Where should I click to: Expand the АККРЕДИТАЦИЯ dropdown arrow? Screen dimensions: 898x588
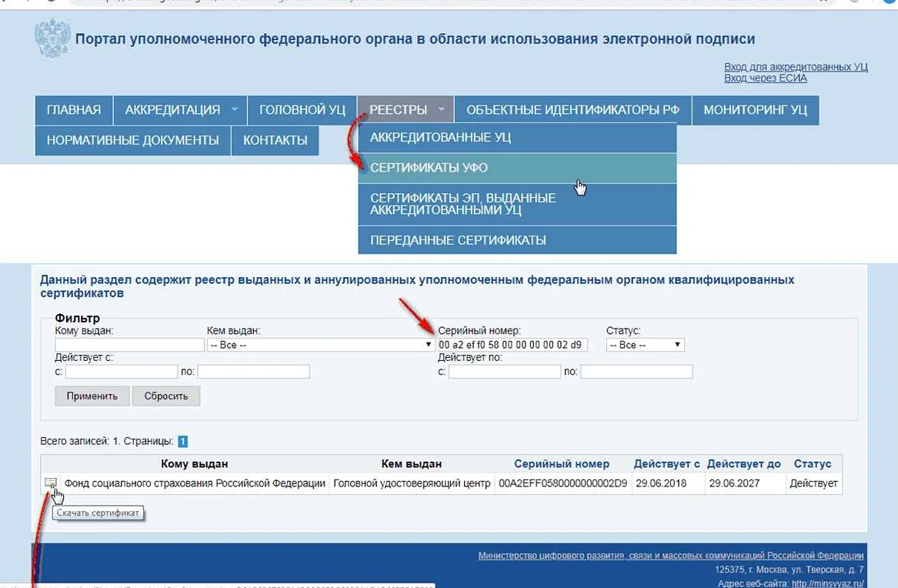(x=234, y=109)
